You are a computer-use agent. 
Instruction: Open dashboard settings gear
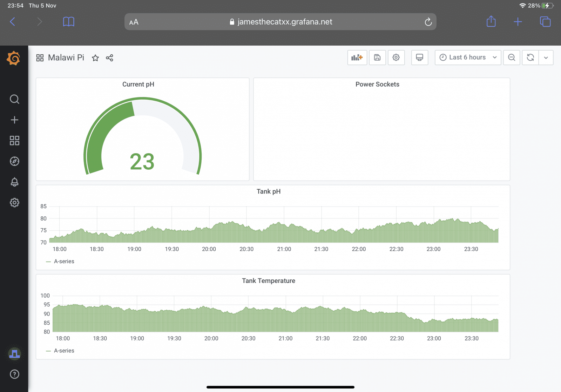396,58
